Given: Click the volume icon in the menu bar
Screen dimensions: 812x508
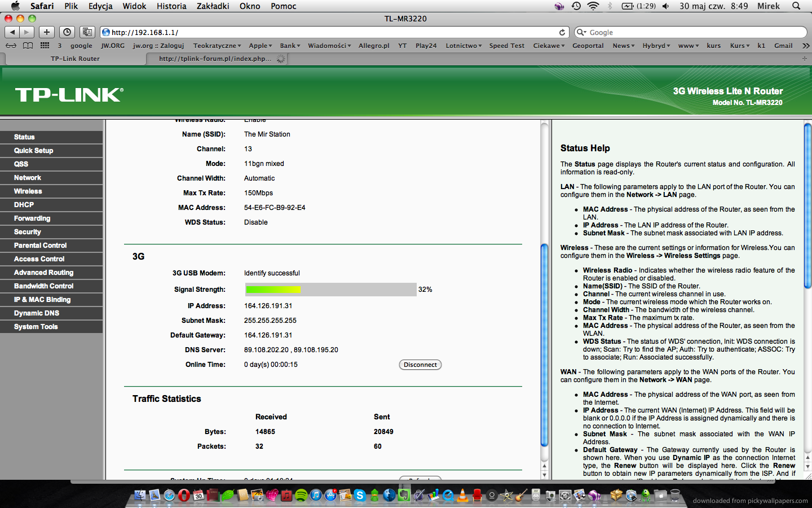Looking at the screenshot, I should pos(666,6).
